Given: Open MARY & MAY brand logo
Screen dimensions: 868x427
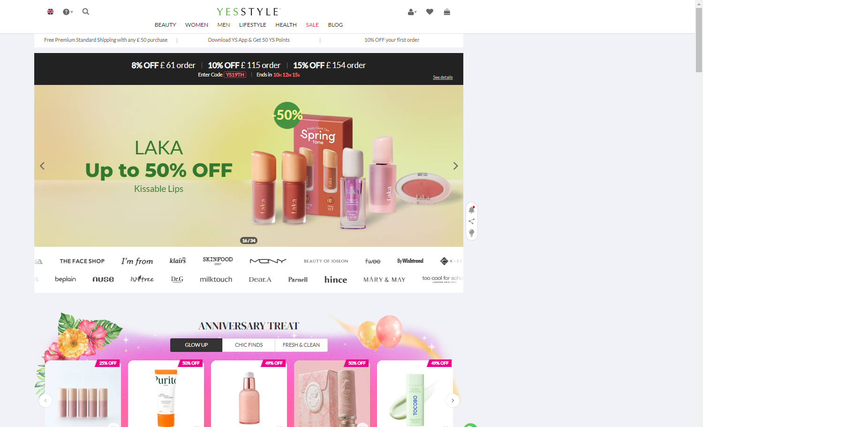Looking at the screenshot, I should pos(385,279).
